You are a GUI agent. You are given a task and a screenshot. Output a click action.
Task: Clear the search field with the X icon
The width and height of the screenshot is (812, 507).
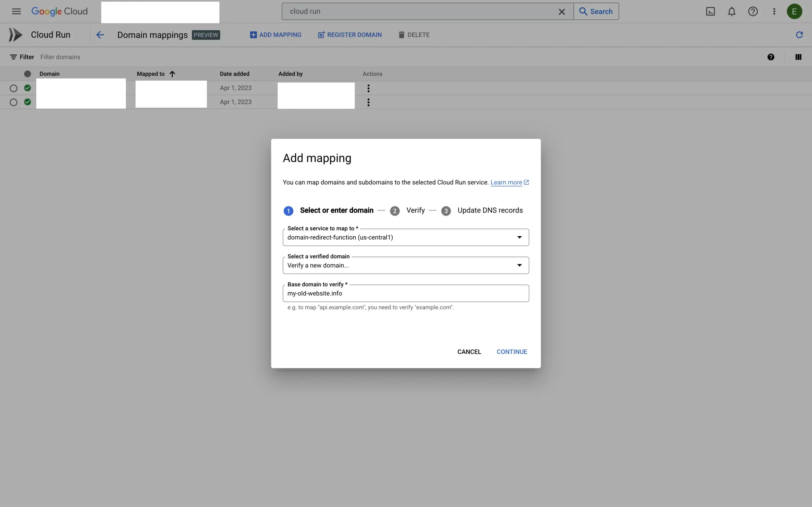pos(561,11)
